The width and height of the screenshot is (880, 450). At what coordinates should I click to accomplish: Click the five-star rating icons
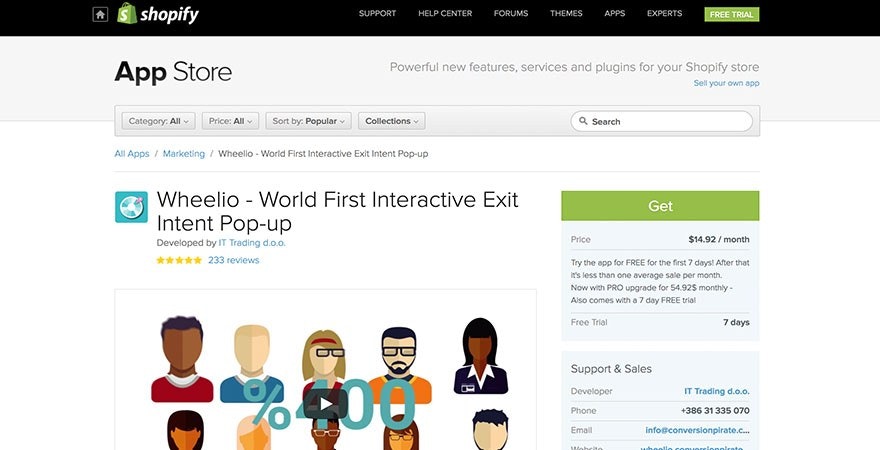click(x=179, y=260)
